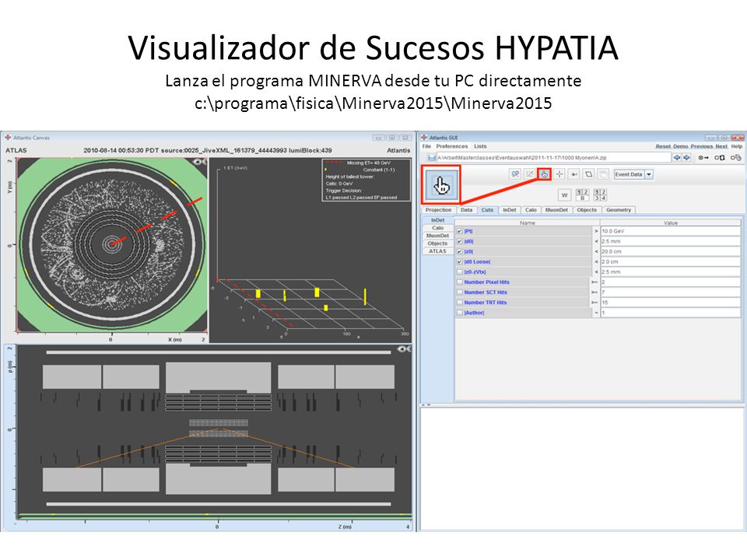Viewport: 747px width, 560px height.
Task: Uncheck the |d0| cut checkbox
Action: pos(460,241)
